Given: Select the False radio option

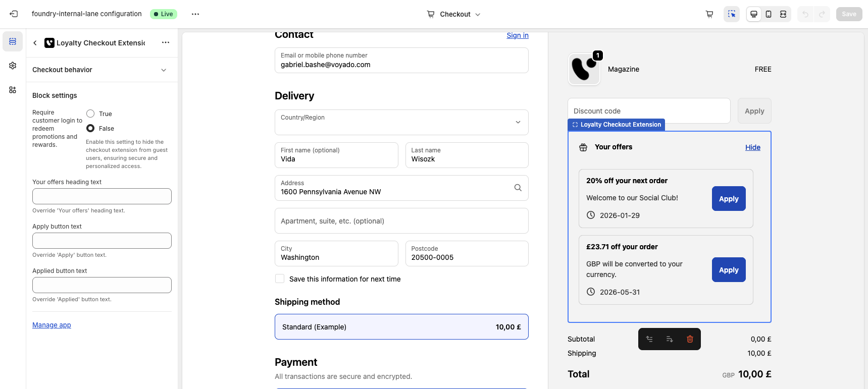Looking at the screenshot, I should [x=90, y=129].
